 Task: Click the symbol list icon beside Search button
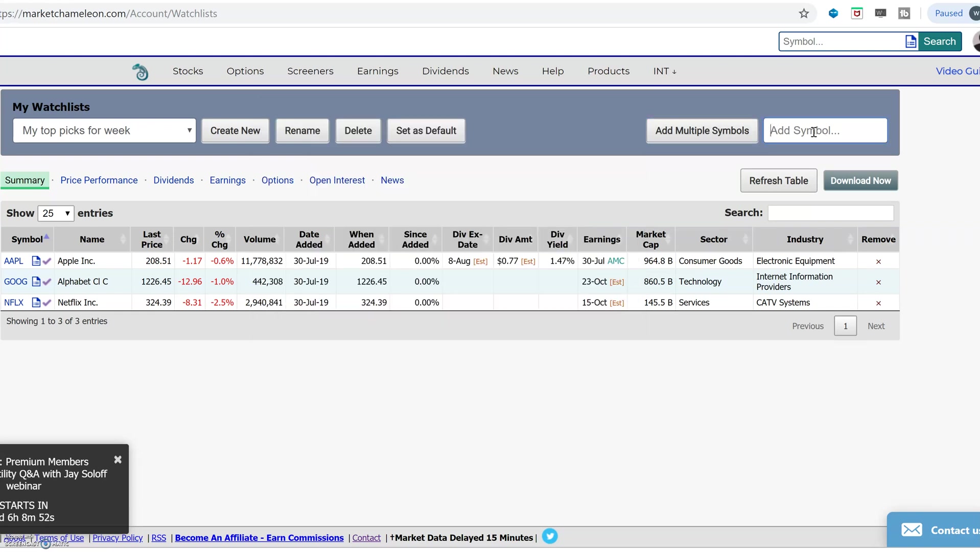911,41
